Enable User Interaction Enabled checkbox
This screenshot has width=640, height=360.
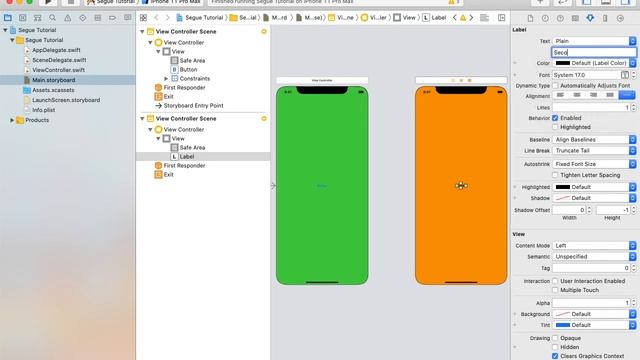point(555,281)
